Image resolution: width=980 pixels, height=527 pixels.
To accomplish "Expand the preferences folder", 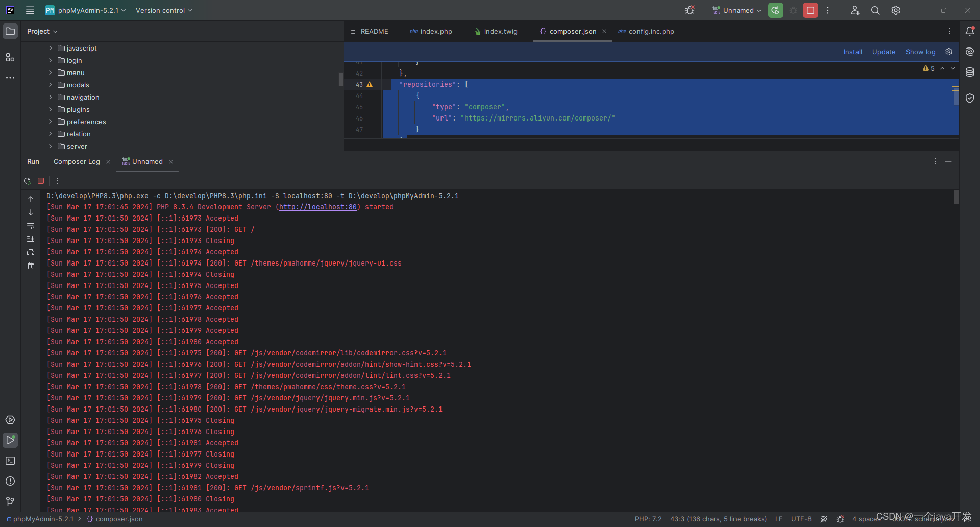I will click(51, 122).
